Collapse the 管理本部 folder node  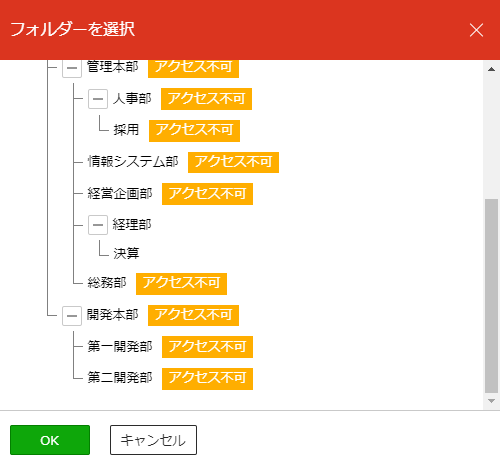point(72,68)
